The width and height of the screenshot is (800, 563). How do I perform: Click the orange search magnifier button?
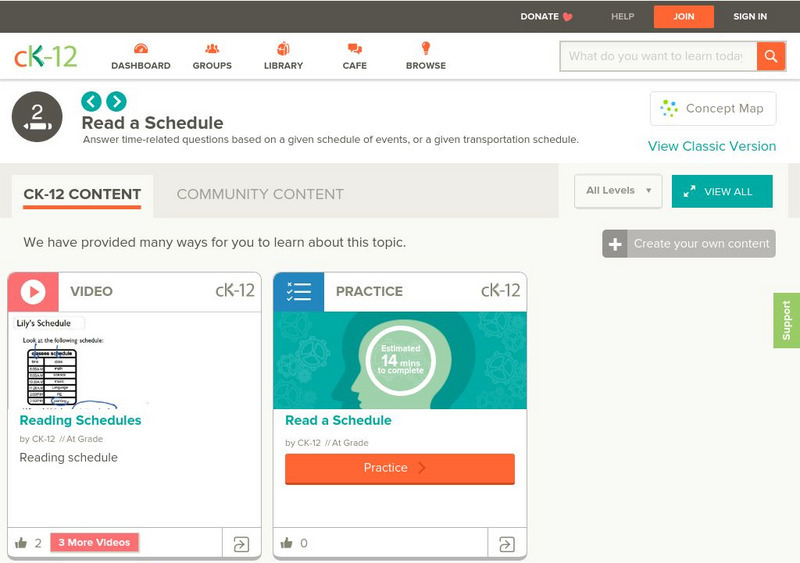[771, 56]
